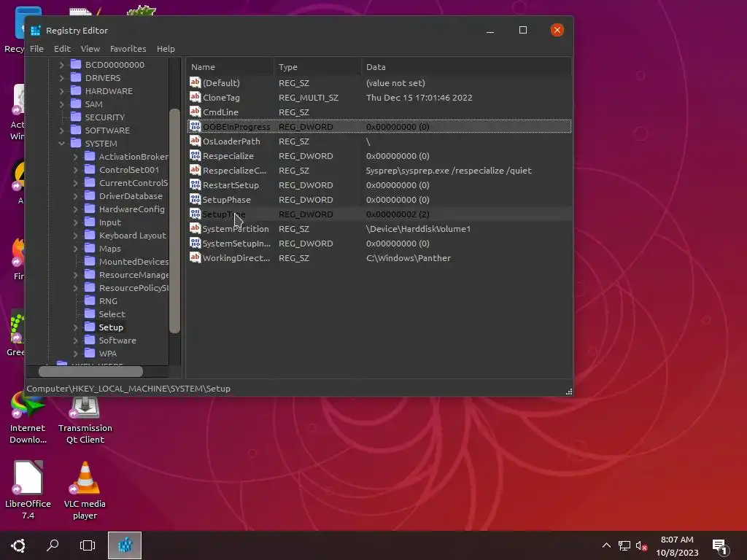
Task: Open Task View on the taskbar
Action: (88, 545)
